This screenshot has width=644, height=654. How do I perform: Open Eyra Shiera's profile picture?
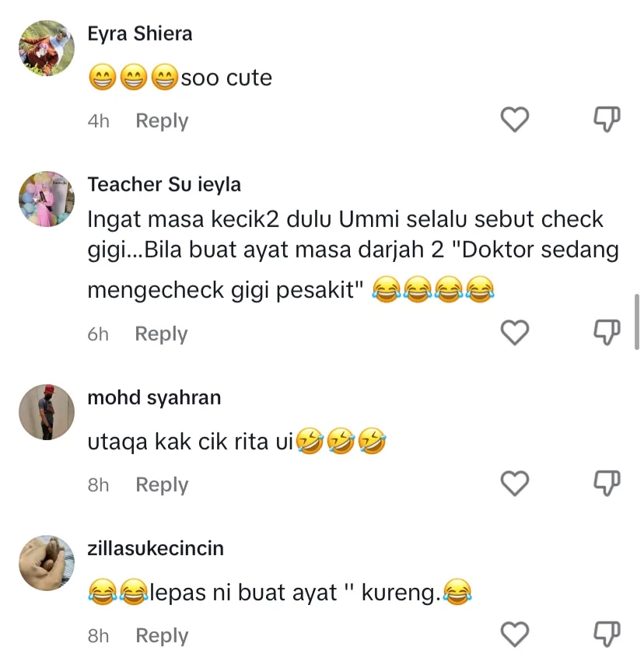(47, 48)
